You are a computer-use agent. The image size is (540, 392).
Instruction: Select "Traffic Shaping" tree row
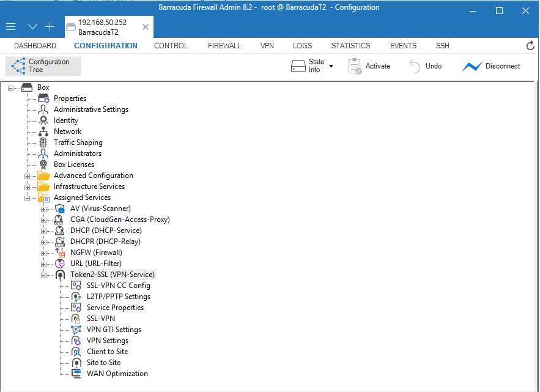(x=78, y=142)
